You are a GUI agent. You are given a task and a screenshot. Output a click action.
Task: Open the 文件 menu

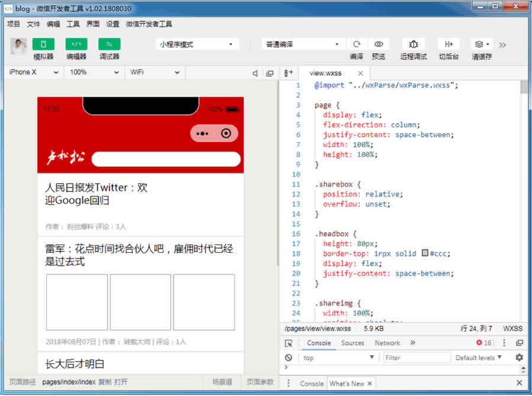pyautogui.click(x=33, y=24)
